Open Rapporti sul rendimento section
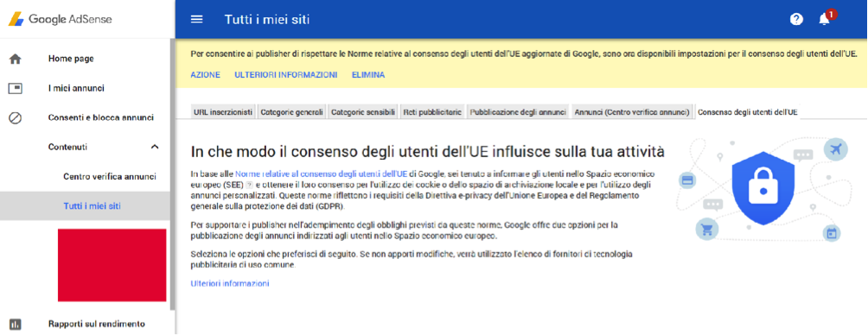The image size is (868, 335). (96, 324)
